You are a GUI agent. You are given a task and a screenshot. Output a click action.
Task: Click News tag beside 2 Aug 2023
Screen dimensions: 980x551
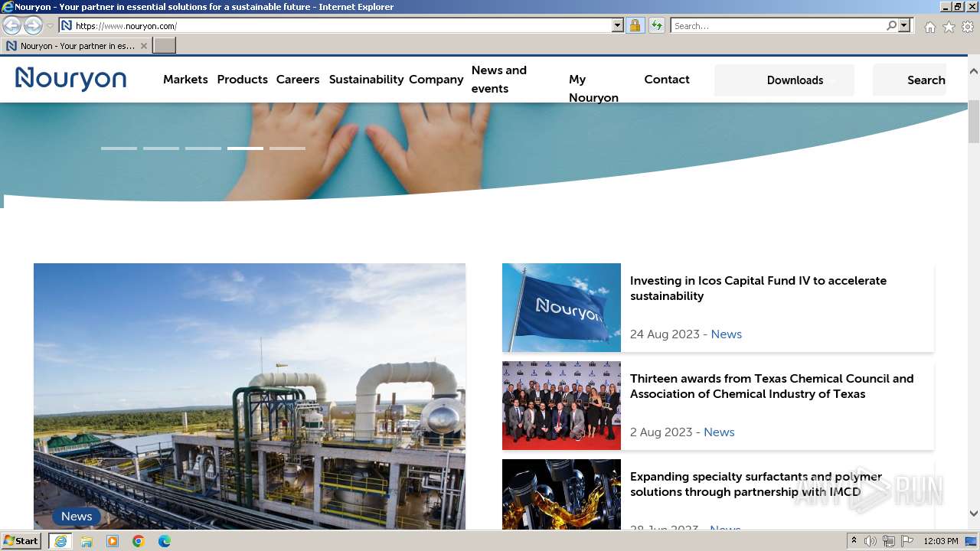pos(719,432)
